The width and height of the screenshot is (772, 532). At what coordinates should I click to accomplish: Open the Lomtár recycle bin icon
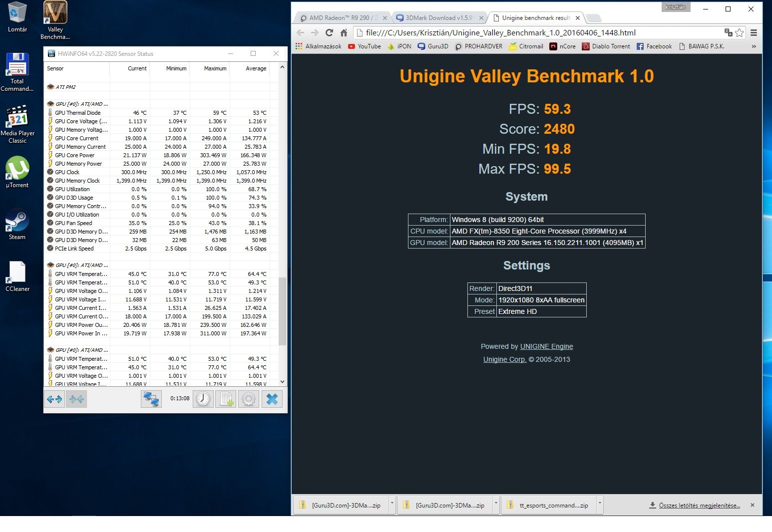coord(17,16)
